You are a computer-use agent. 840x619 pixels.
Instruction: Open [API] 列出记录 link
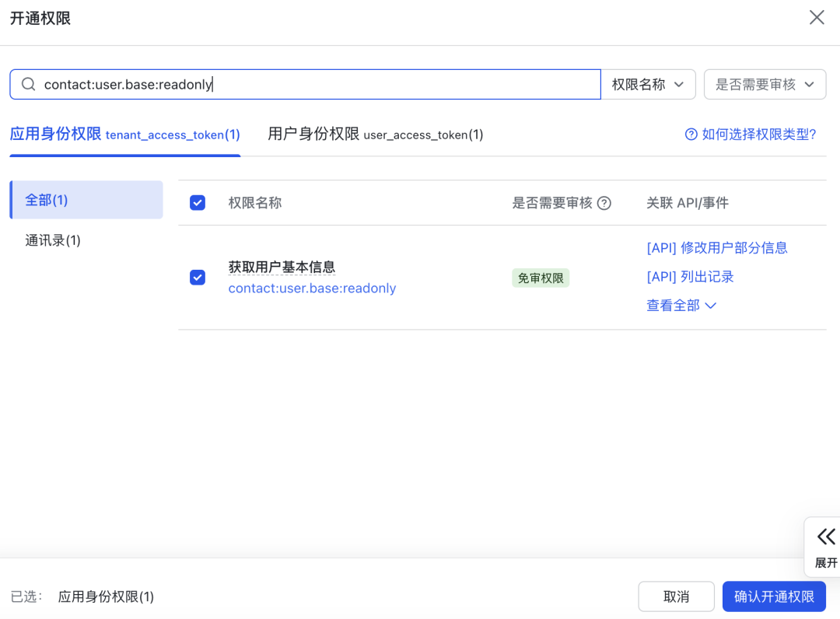click(x=690, y=277)
